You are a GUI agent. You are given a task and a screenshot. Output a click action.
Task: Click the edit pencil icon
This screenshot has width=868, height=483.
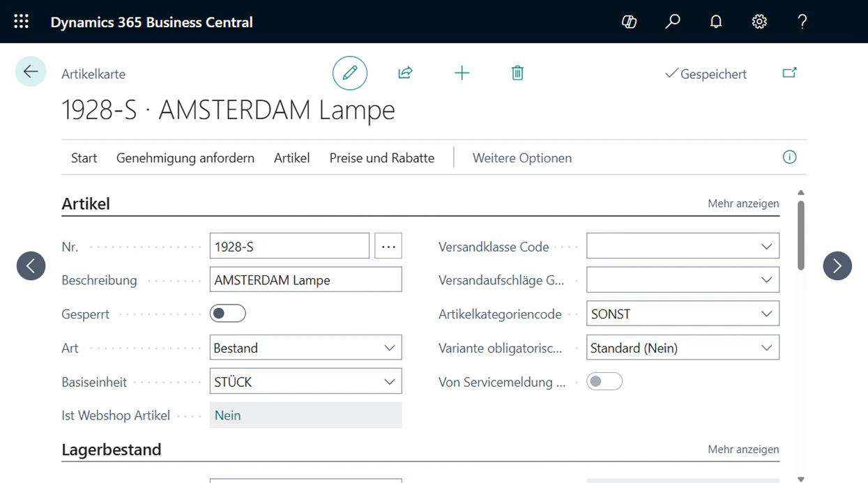[x=350, y=73]
